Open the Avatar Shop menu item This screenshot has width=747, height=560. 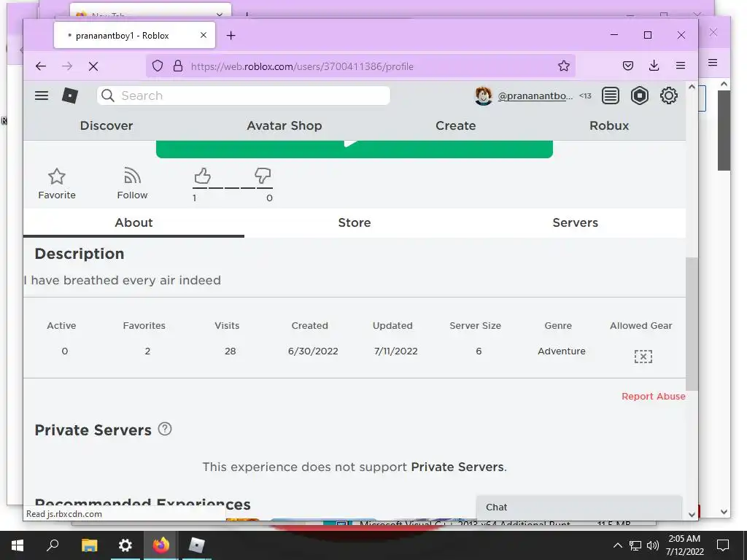[x=285, y=125]
